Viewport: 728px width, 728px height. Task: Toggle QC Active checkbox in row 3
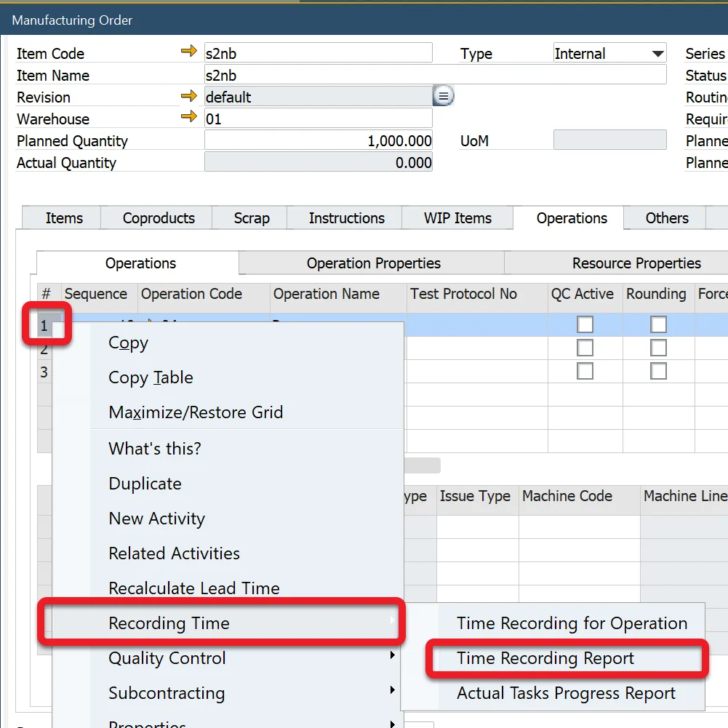click(x=585, y=371)
